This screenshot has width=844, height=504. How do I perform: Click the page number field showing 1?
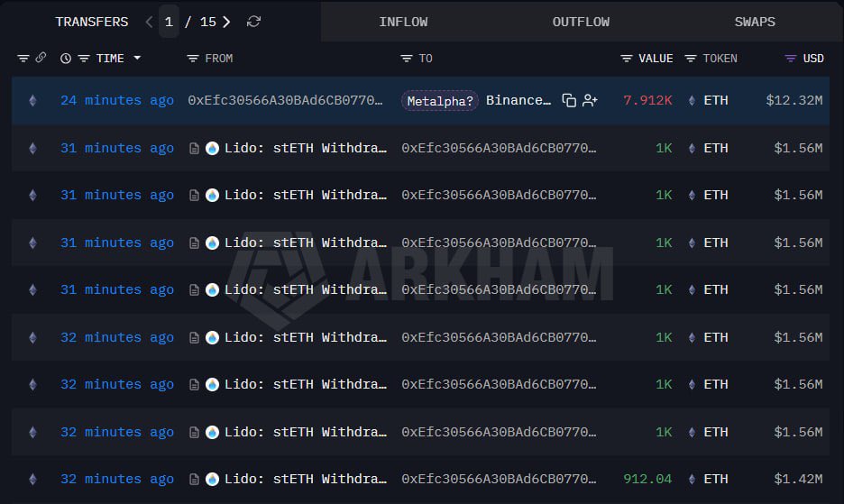[x=169, y=22]
